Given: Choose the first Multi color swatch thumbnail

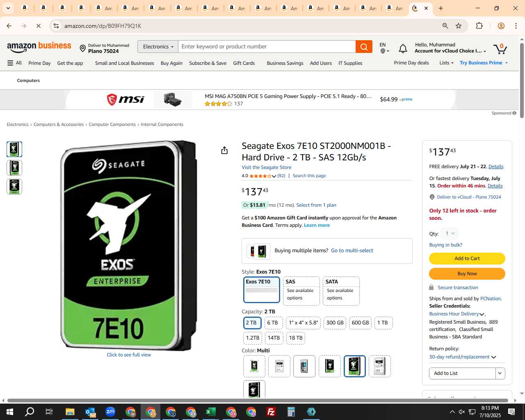Looking at the screenshot, I should click(254, 366).
